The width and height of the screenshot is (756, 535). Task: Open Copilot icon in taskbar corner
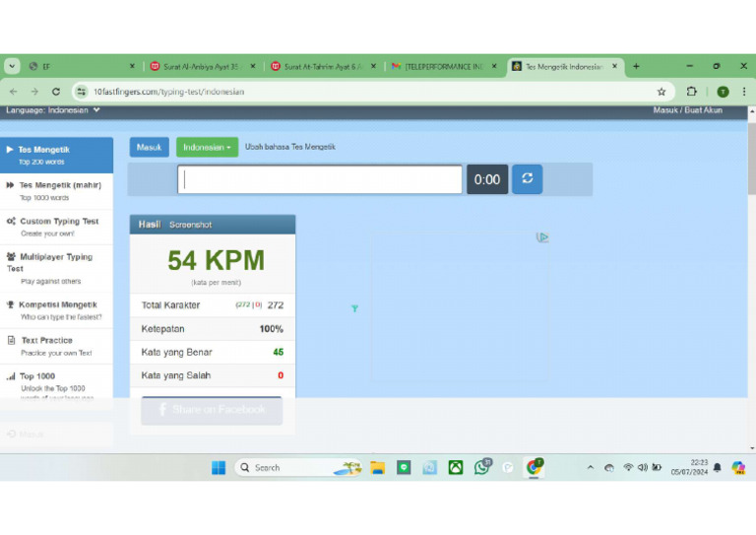(738, 467)
